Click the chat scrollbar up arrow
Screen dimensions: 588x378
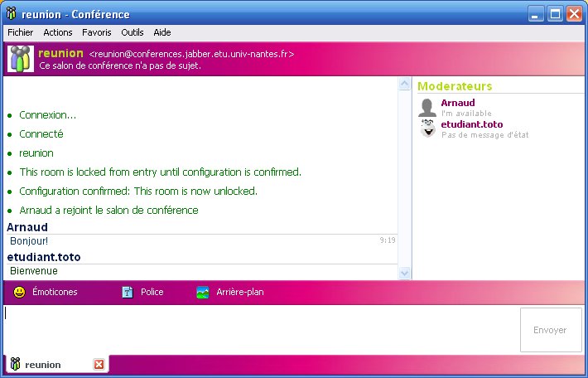[x=405, y=84]
